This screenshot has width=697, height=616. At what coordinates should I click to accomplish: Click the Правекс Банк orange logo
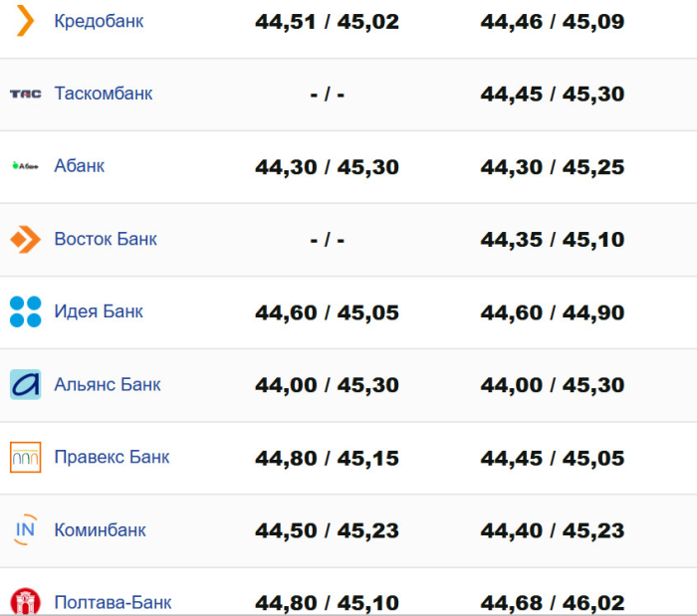click(x=26, y=457)
